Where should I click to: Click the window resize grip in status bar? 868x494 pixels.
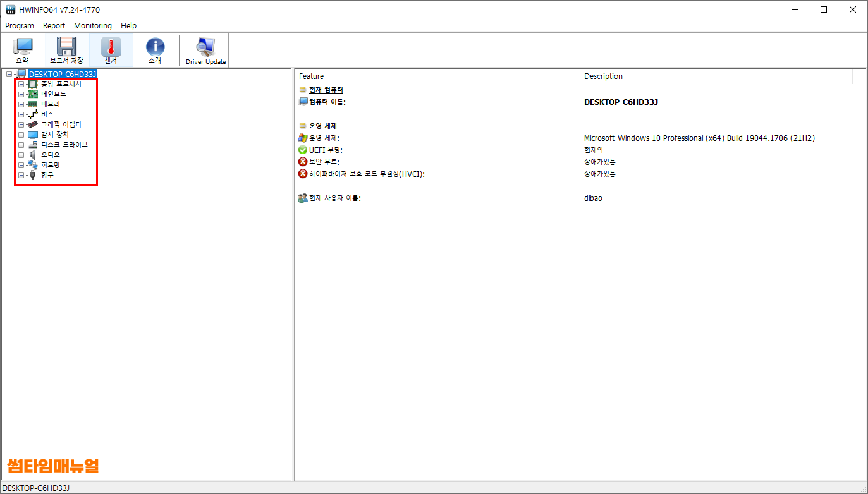pos(863,489)
